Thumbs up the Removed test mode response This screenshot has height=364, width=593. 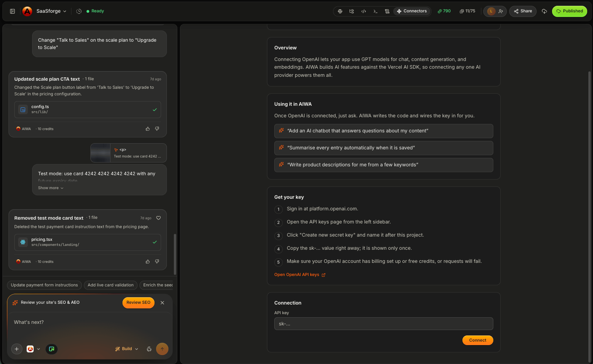(x=148, y=262)
